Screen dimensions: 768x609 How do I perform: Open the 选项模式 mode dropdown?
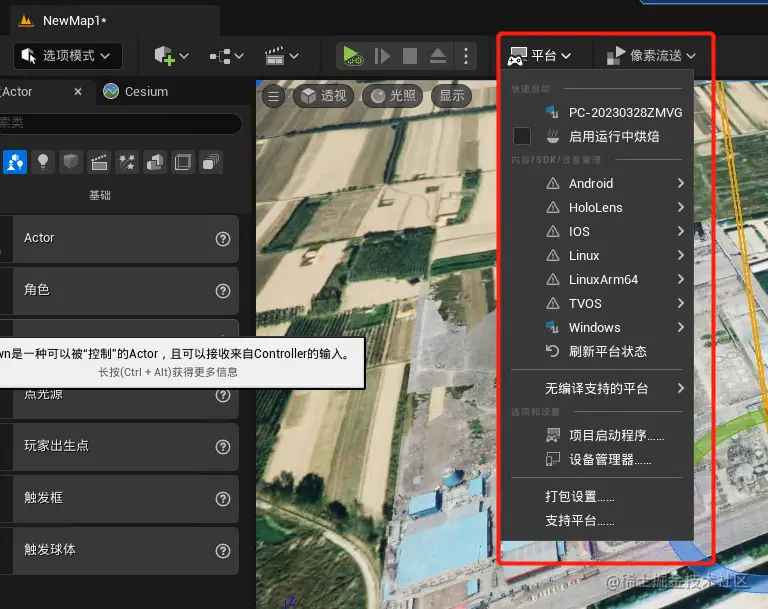pyautogui.click(x=68, y=56)
